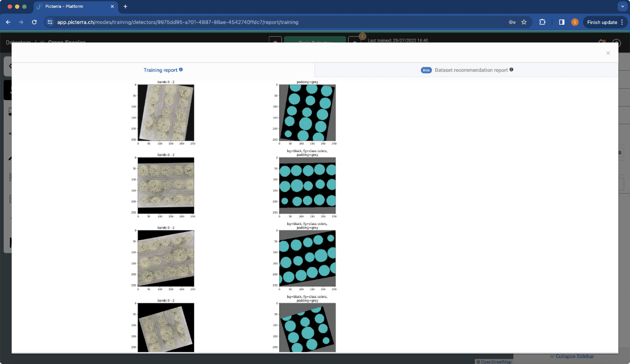The image size is (630, 364).
Task: Open the saved passwords key icon
Action: click(512, 23)
